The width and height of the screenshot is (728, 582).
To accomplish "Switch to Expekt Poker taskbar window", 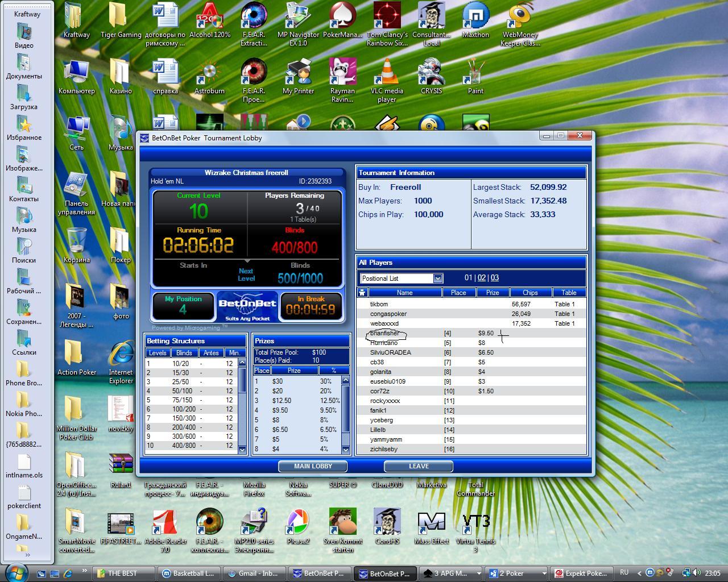I will pyautogui.click(x=582, y=573).
